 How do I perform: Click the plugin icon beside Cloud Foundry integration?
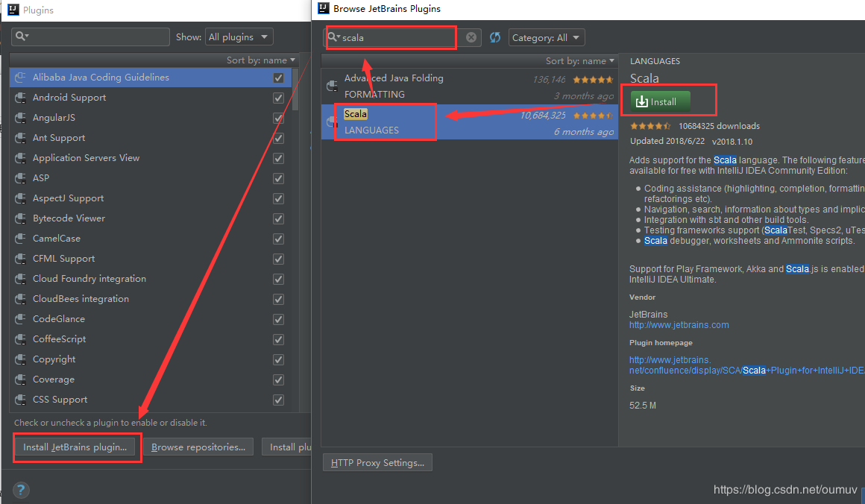pyautogui.click(x=20, y=279)
